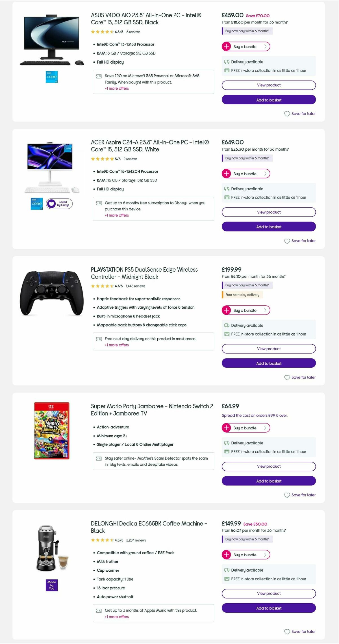
Task: Click the delivery truck icon on the ASUS listing
Action: (x=227, y=62)
